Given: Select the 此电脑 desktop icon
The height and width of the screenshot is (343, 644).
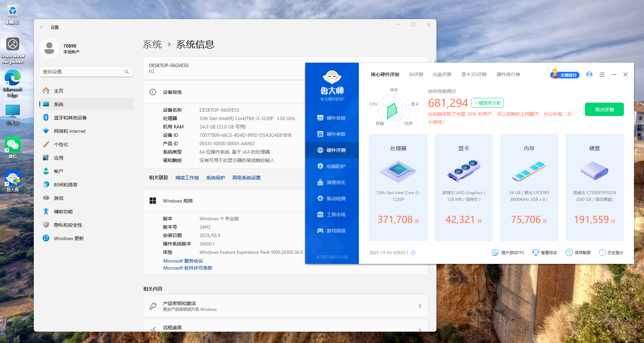Looking at the screenshot, I should 13,115.
